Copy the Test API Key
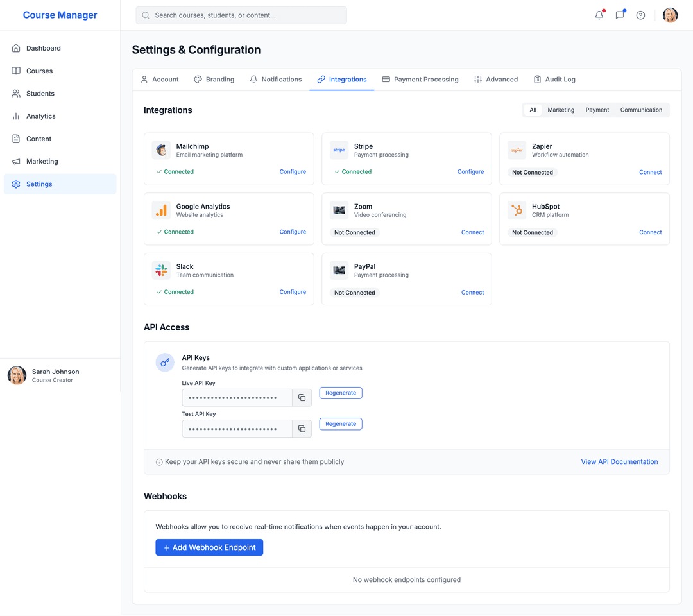 [302, 429]
